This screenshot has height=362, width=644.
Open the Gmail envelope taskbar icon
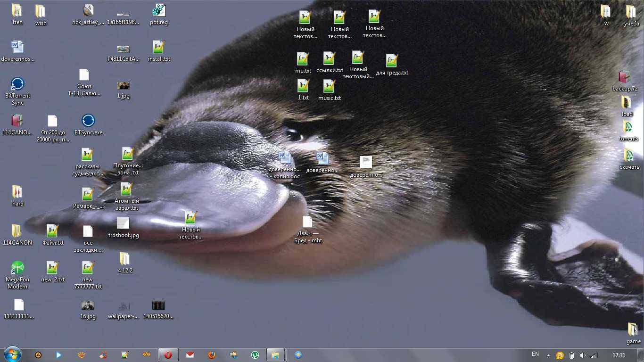pyautogui.click(x=190, y=355)
